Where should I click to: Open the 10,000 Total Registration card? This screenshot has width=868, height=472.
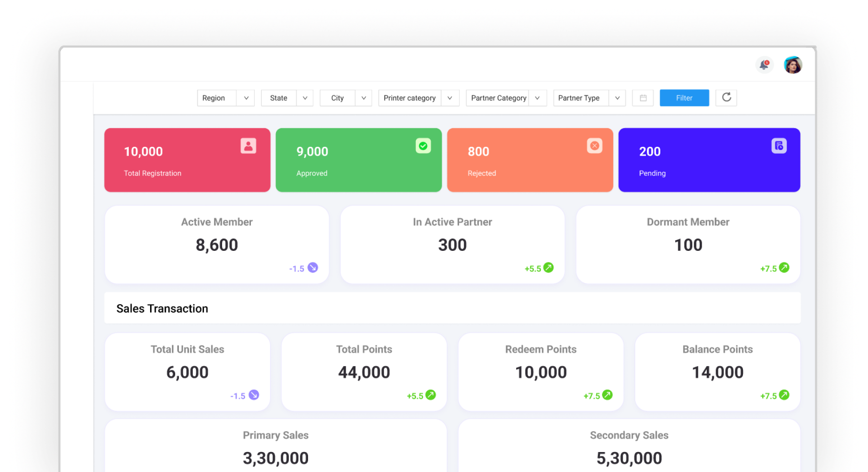(187, 160)
